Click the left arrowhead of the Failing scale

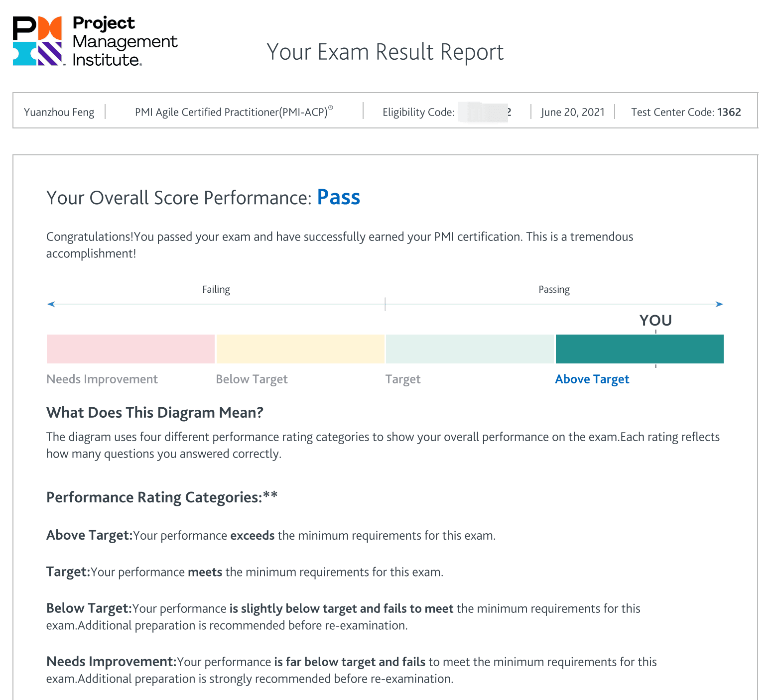click(x=51, y=304)
